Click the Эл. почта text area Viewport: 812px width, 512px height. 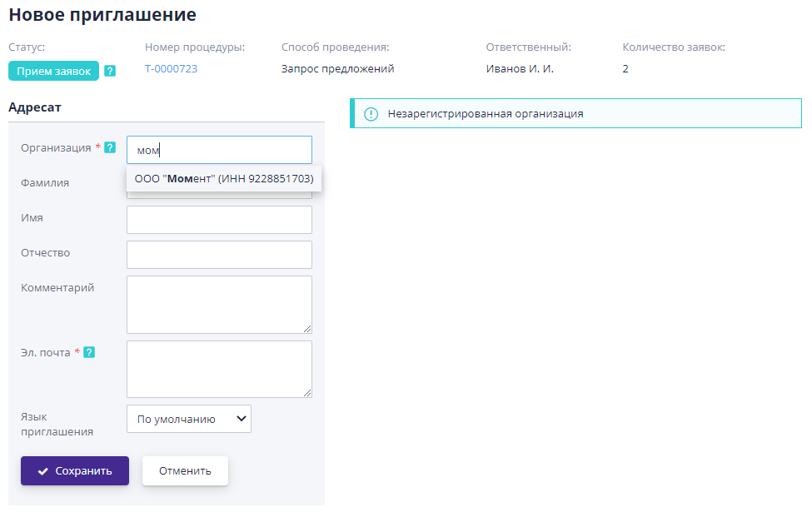click(219, 369)
